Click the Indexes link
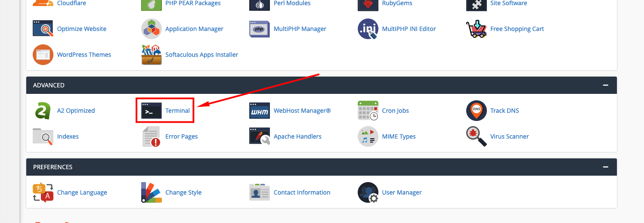The width and height of the screenshot is (644, 223). 68,136
